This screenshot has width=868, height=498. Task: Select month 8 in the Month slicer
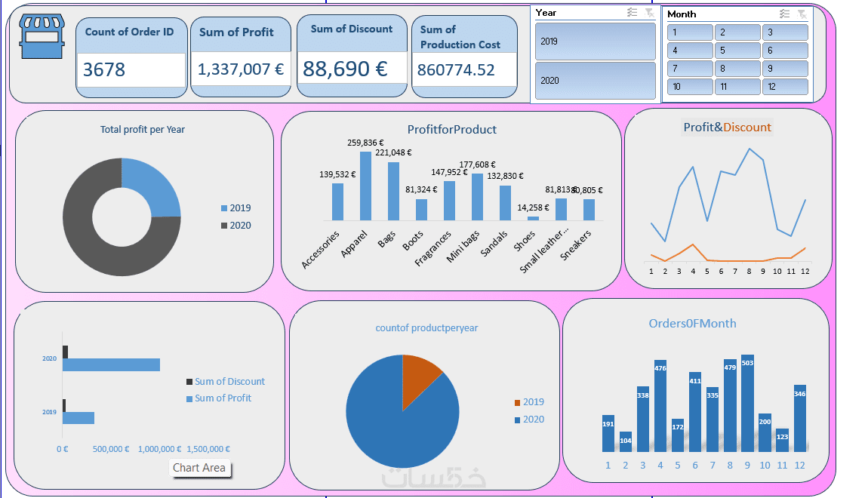pyautogui.click(x=737, y=69)
